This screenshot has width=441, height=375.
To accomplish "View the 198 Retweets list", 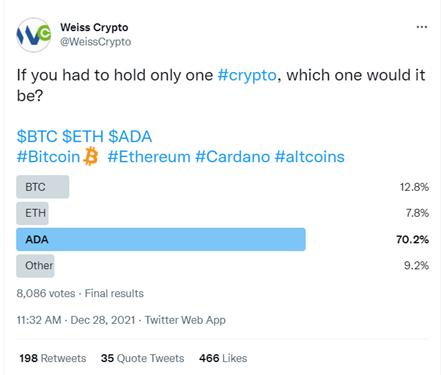I will tap(53, 358).
